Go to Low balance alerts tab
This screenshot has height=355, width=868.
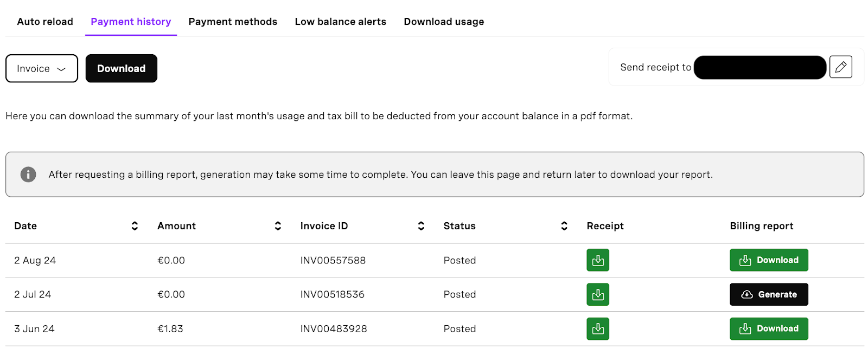340,22
